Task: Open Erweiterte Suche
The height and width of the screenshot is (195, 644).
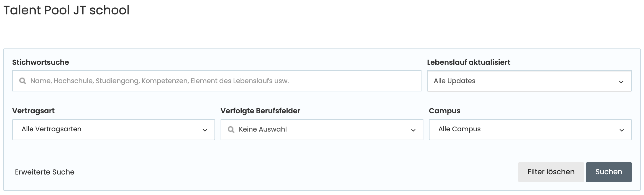Action: click(44, 172)
